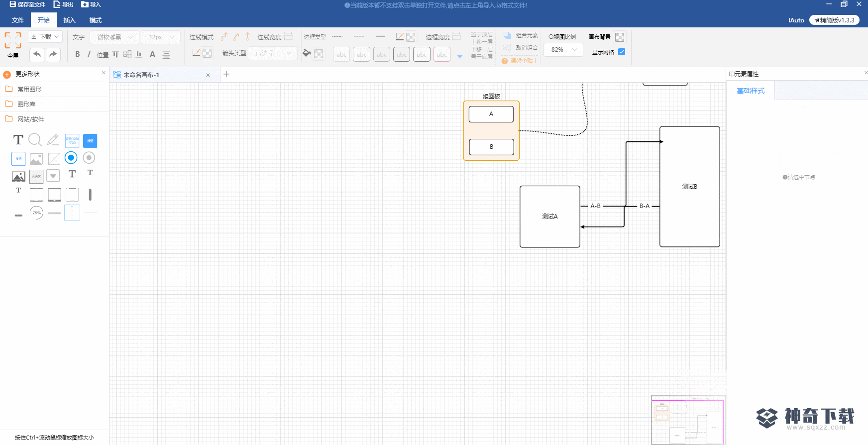Click the 连线宽度 line width icon
The height and width of the screenshot is (445, 868).
(288, 36)
